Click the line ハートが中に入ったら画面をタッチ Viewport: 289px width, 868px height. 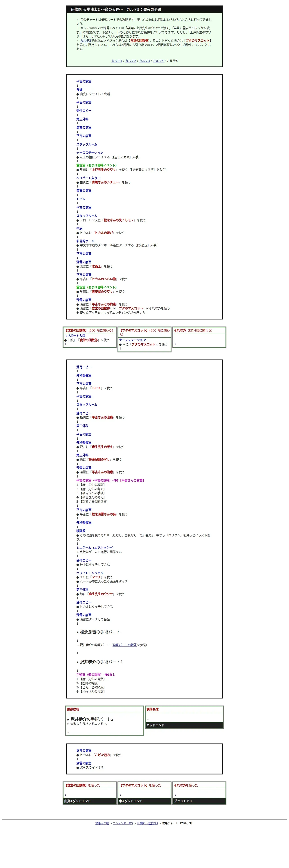[x=102, y=582]
